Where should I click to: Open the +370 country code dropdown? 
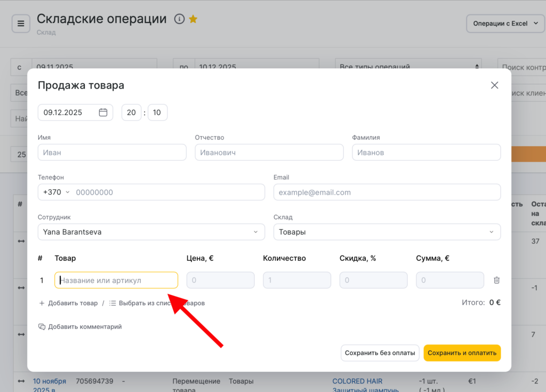pos(56,192)
